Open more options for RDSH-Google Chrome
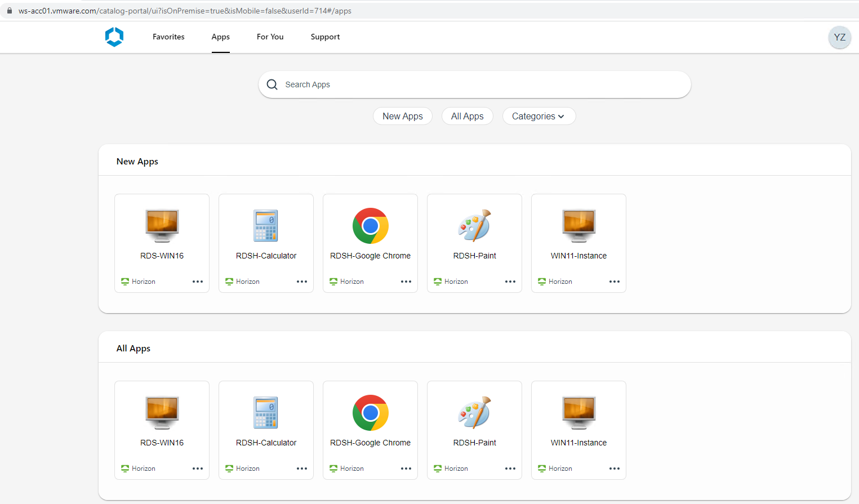Image resolution: width=859 pixels, height=504 pixels. pyautogui.click(x=406, y=282)
